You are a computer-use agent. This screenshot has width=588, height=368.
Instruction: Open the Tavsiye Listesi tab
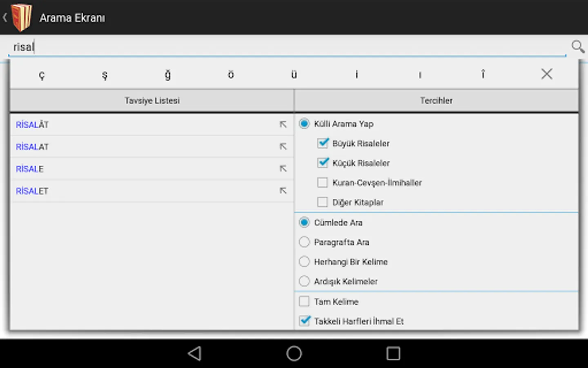click(x=152, y=101)
